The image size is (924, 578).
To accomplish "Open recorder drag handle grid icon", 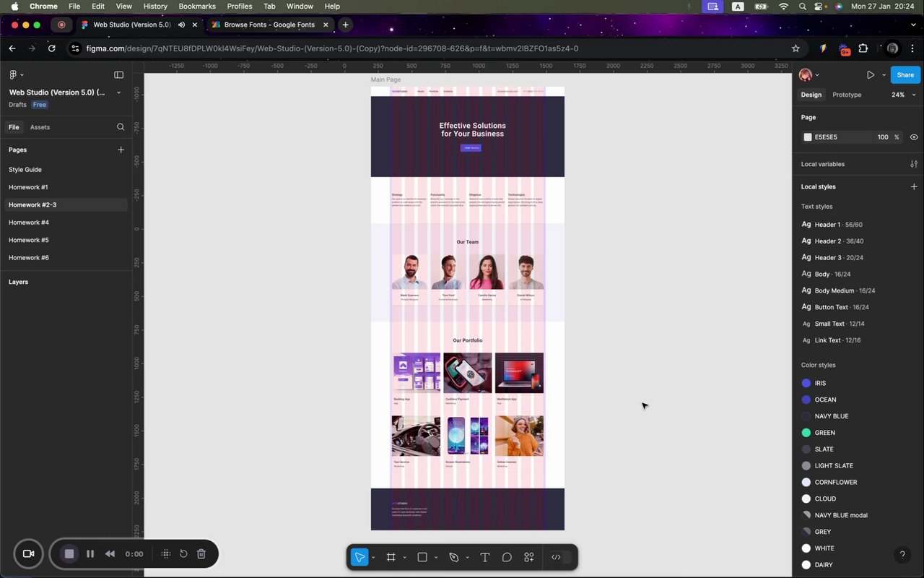I will (165, 554).
